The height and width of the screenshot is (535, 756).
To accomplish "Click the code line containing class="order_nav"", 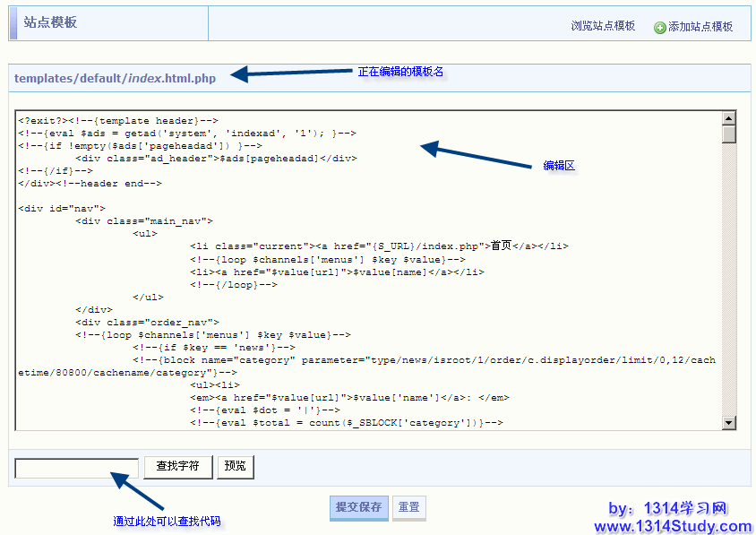I will pos(147,322).
